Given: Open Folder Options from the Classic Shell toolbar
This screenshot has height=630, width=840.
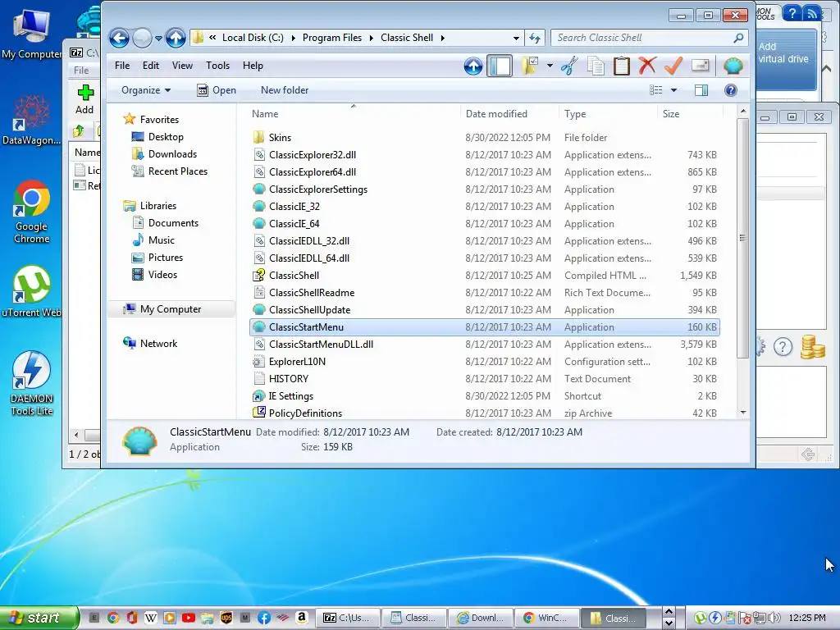Looking at the screenshot, I should (530, 66).
